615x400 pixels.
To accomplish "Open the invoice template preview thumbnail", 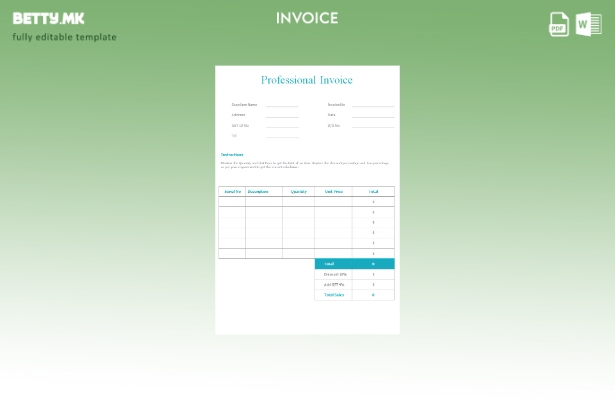I will (307, 200).
